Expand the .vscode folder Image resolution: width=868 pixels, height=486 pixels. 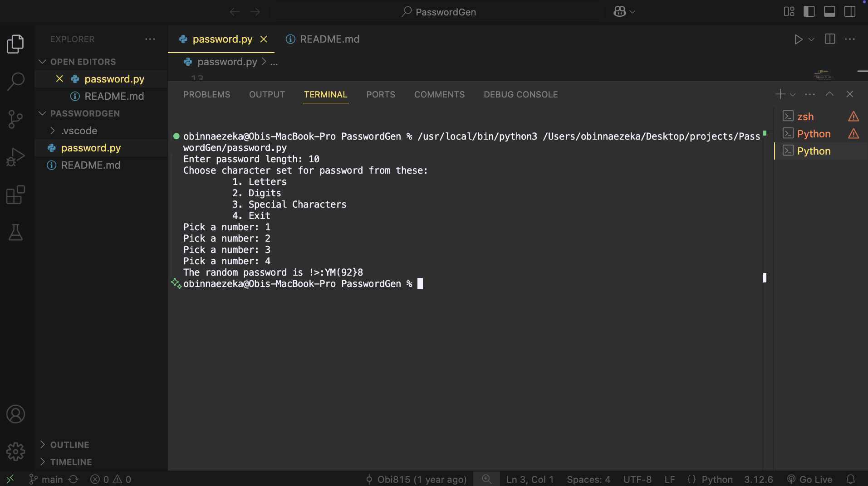pyautogui.click(x=79, y=131)
